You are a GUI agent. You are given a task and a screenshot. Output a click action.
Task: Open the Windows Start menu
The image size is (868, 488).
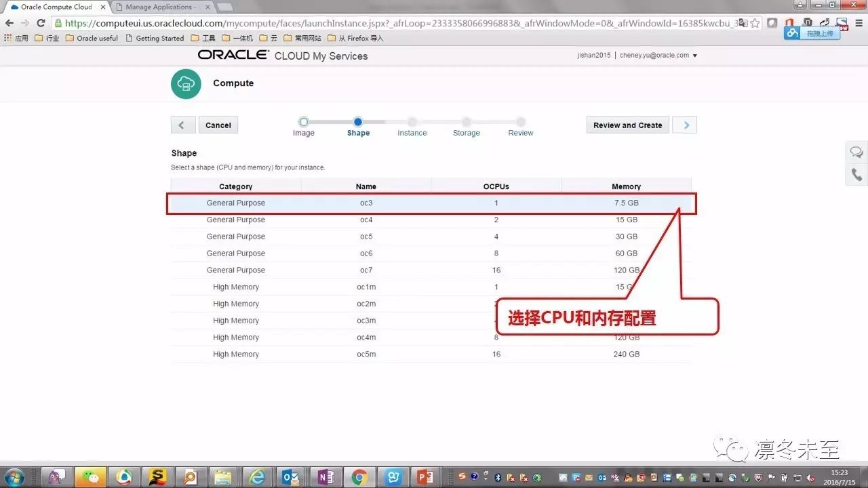(14, 476)
